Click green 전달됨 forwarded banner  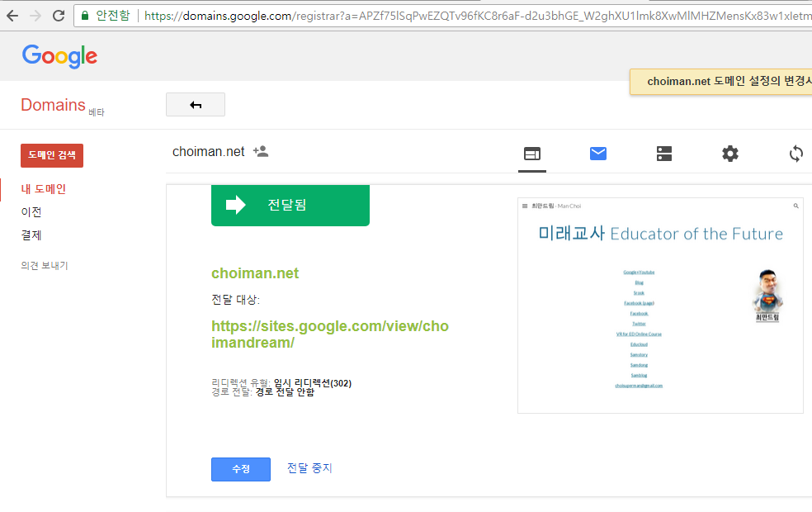[x=290, y=205]
